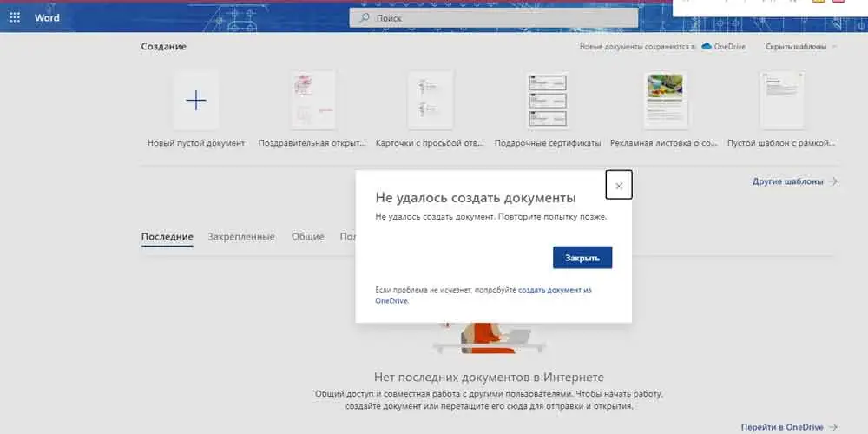Click the Новый пустой документ label

click(x=196, y=143)
